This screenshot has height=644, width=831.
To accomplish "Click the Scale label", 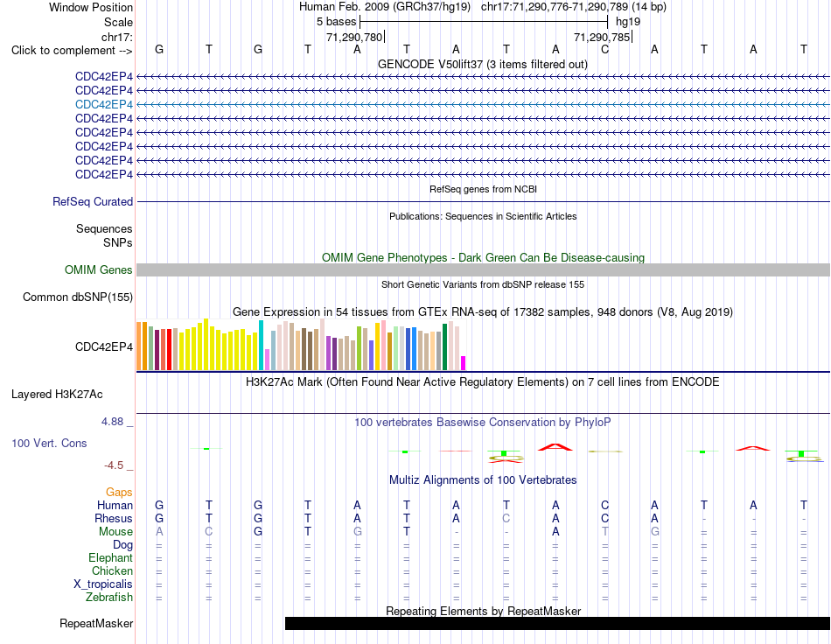I will [x=119, y=22].
